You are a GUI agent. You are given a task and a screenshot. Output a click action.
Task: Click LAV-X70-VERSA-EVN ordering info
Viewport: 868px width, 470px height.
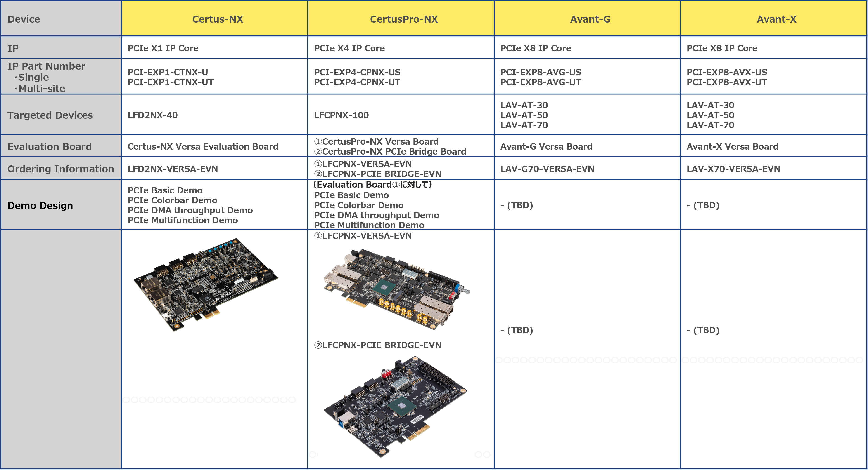click(x=733, y=169)
